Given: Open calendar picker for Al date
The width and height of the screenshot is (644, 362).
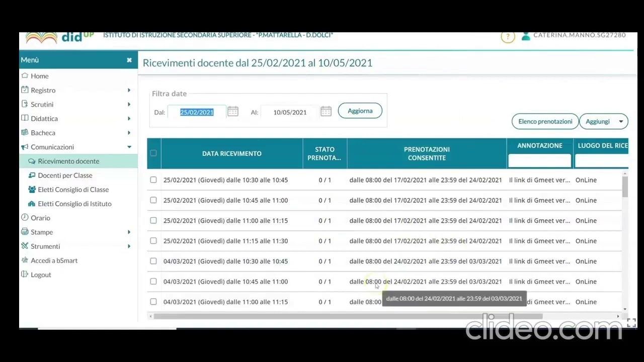Looking at the screenshot, I should pos(326,112).
